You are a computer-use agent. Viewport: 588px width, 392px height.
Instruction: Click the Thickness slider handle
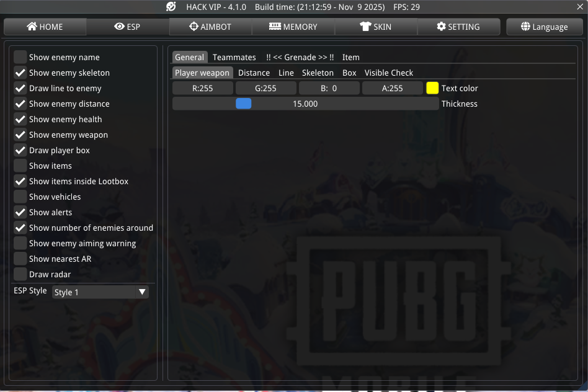click(x=244, y=104)
